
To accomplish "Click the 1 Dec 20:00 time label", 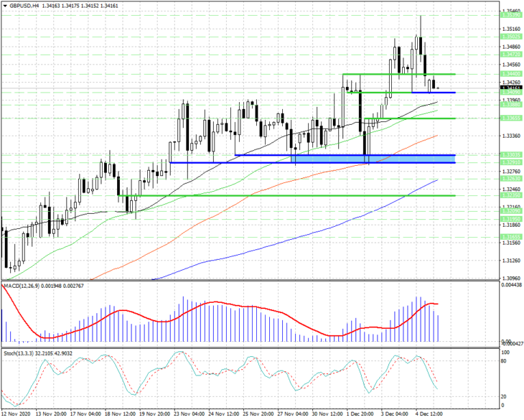I will click(x=360, y=414).
